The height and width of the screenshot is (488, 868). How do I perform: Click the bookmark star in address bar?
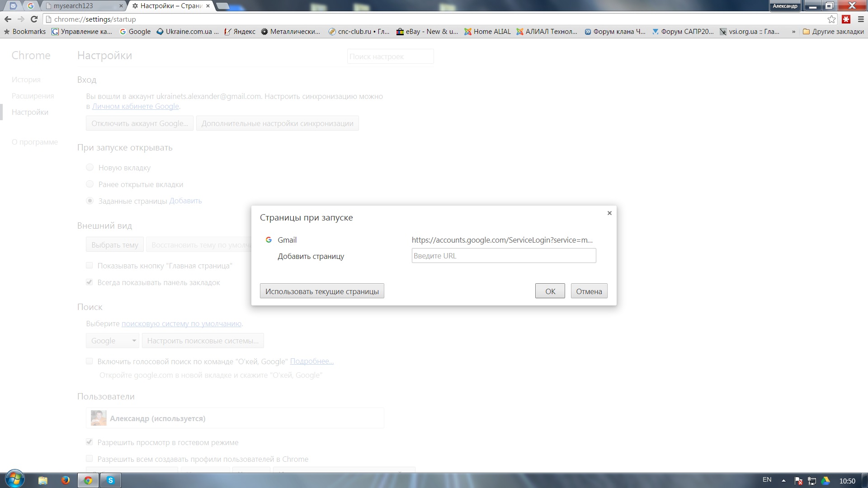831,19
